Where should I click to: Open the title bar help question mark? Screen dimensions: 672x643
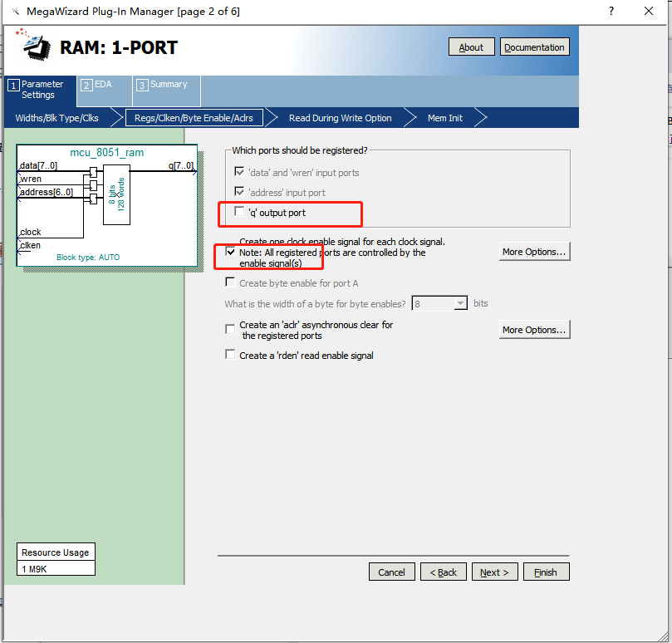click(611, 11)
